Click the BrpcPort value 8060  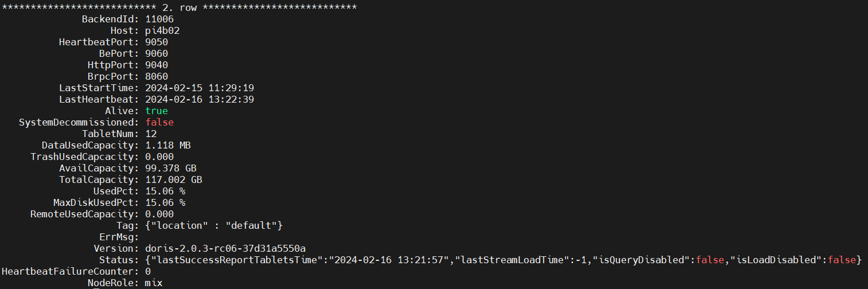tap(157, 76)
